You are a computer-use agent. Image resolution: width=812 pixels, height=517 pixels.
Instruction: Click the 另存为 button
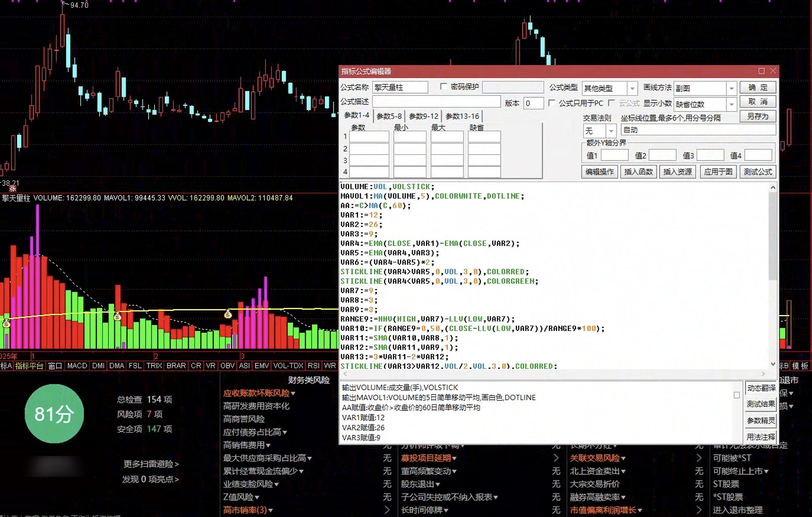tap(758, 116)
